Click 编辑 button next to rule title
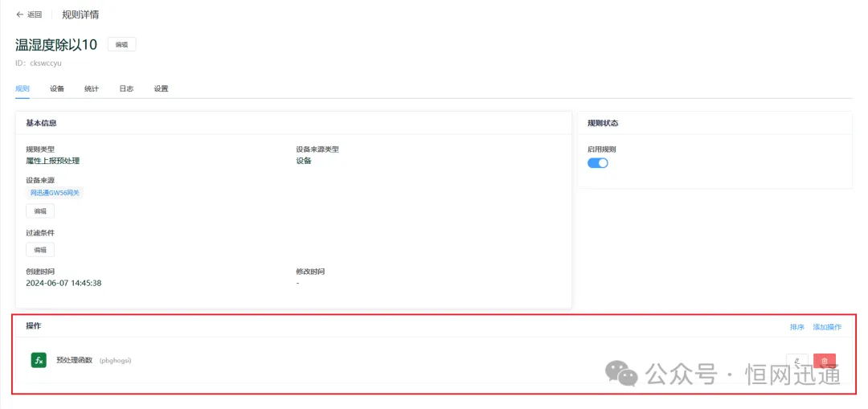This screenshot has height=409, width=868. click(x=121, y=45)
